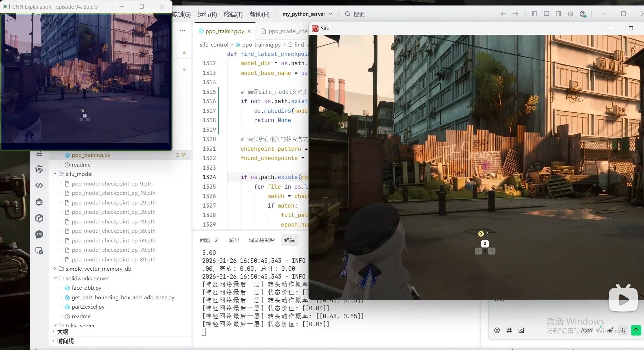Open the 终端(T) menu
This screenshot has height=350, width=644.
[x=233, y=14]
